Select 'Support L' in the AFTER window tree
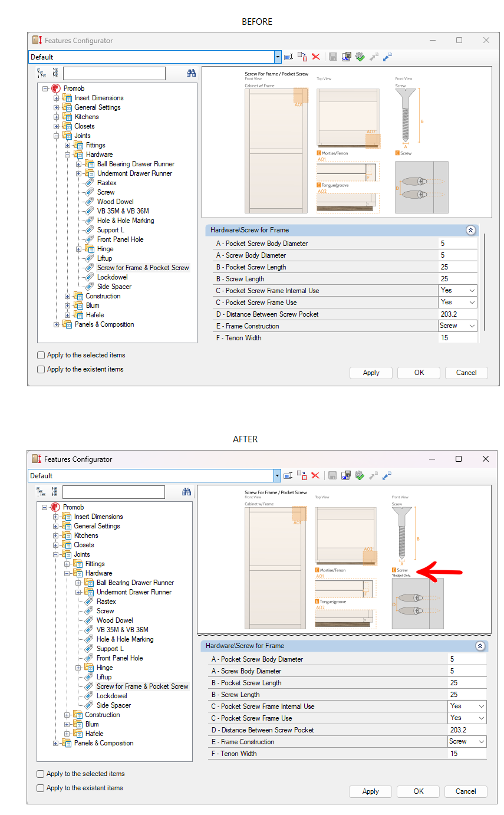 tap(110, 649)
